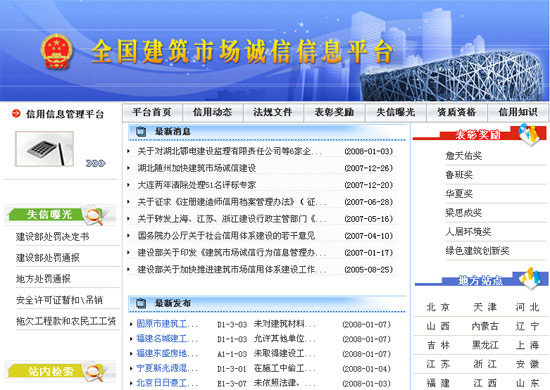The height and width of the screenshot is (390, 550).
Task: Select the 江苏 local site
Action: (438, 364)
